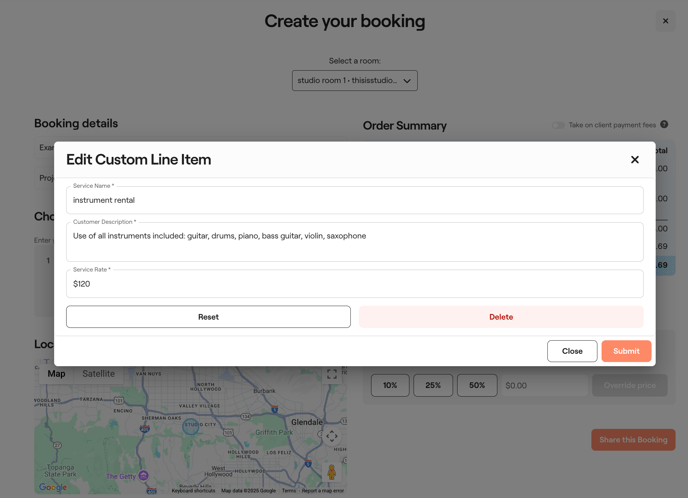The image size is (688, 498).
Task: Click the Service Name input field
Action: [x=354, y=200]
